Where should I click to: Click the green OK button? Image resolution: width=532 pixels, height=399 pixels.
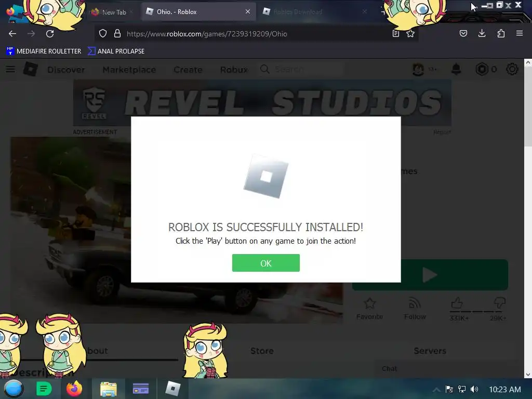pyautogui.click(x=265, y=263)
